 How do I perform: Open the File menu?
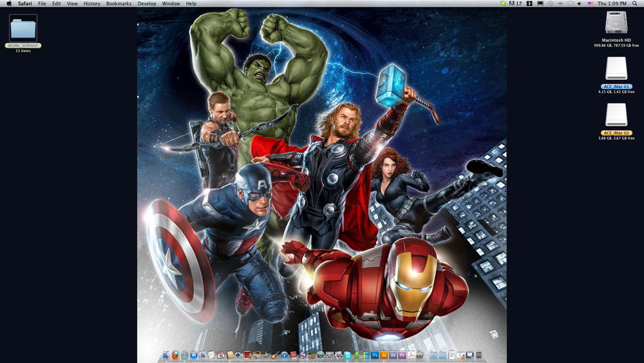click(x=42, y=3)
